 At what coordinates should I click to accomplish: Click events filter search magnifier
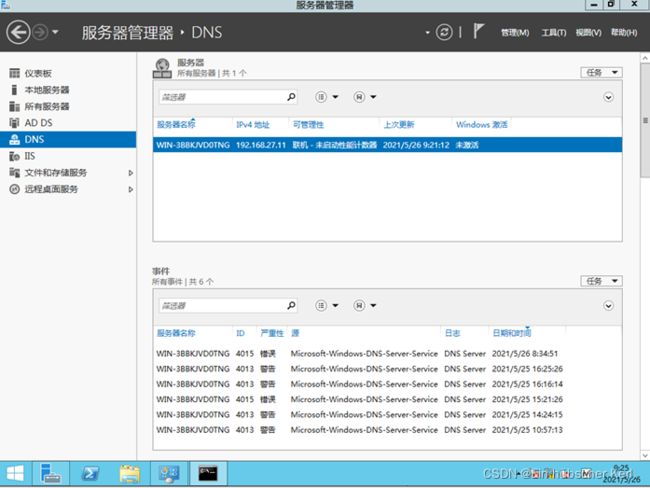coord(291,305)
